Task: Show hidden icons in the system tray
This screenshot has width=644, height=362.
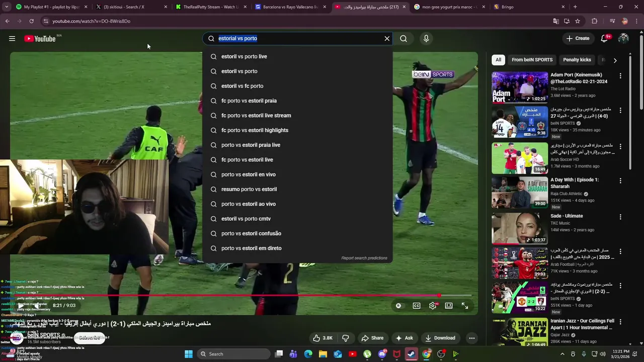Action: tap(562, 354)
